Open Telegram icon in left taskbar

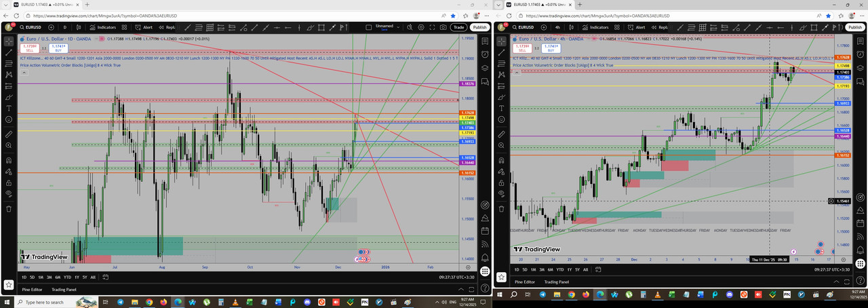coord(120,302)
